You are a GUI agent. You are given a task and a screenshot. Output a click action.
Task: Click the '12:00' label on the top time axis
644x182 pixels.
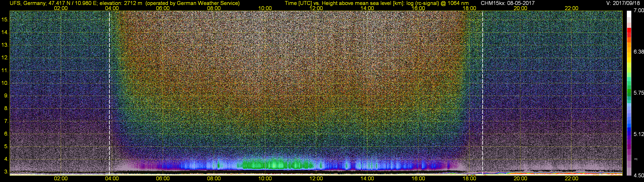pyautogui.click(x=316, y=8)
